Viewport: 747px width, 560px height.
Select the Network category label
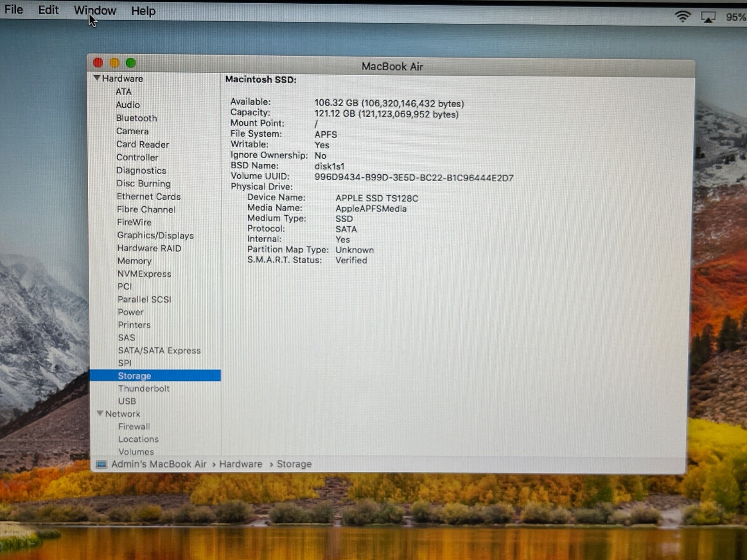coord(122,413)
